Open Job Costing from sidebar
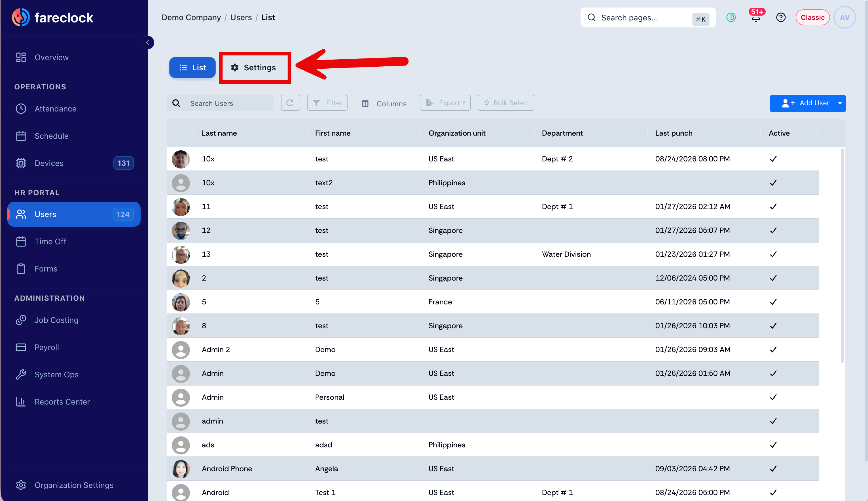Image resolution: width=868 pixels, height=501 pixels. click(x=74, y=320)
